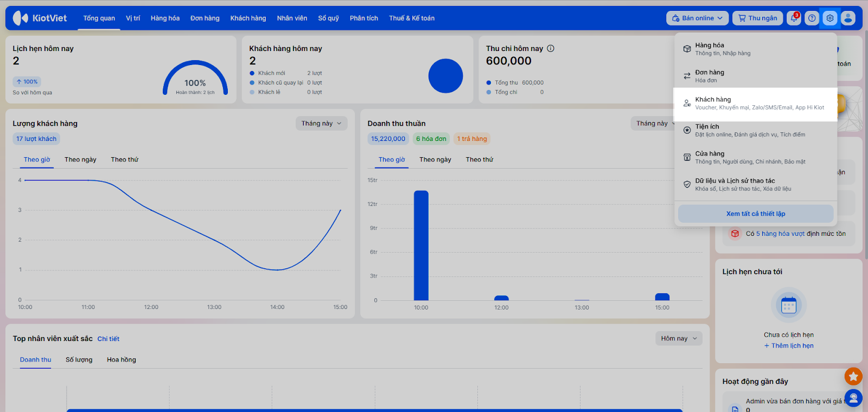
Task: Select Tiện ích settings entry
Action: click(x=755, y=131)
